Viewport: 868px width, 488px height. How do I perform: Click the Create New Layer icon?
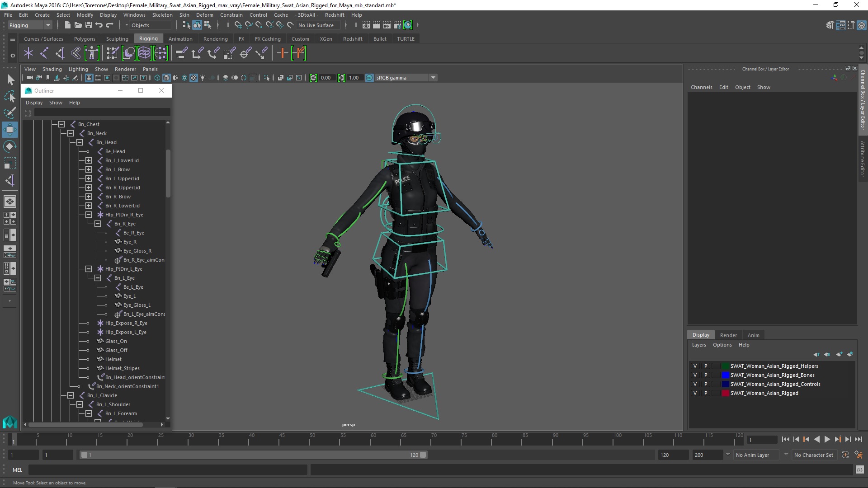(x=839, y=354)
